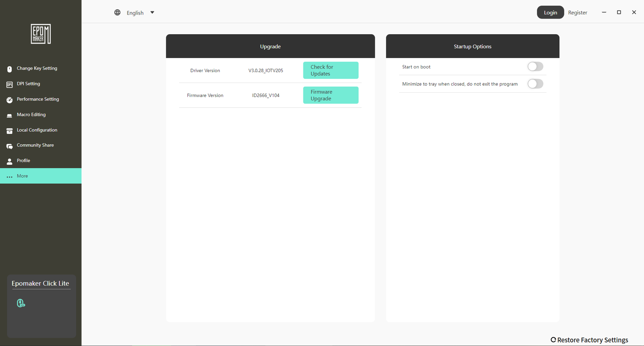Enable the Start on boot toggle
Image resolution: width=644 pixels, height=346 pixels.
(x=535, y=66)
